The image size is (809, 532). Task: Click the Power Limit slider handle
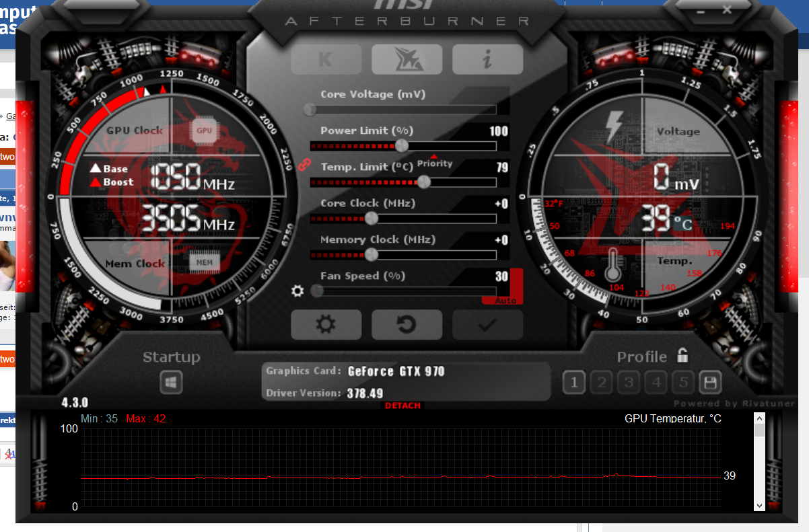pos(402,145)
